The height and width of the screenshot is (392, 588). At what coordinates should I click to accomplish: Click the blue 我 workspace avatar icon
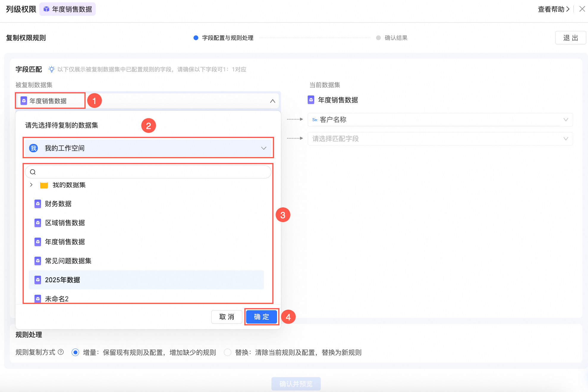pyautogui.click(x=34, y=148)
